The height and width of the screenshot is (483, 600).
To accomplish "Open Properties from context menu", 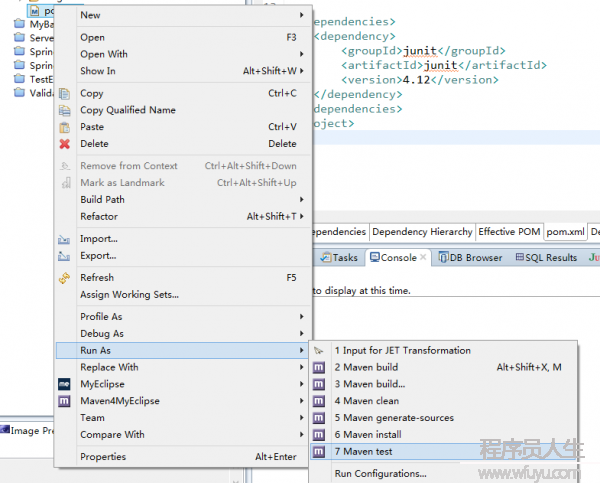I will pyautogui.click(x=182, y=457).
